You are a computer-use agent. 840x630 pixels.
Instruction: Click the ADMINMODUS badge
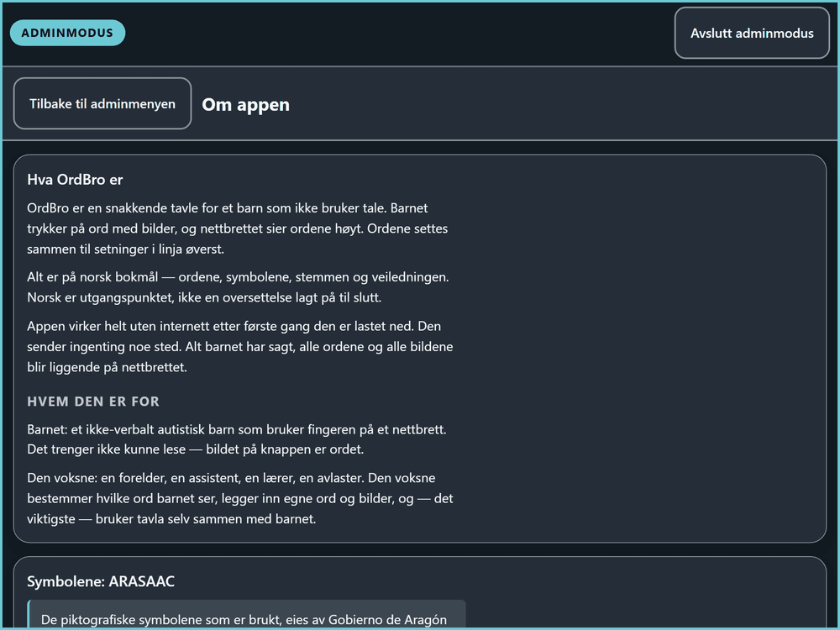[67, 33]
